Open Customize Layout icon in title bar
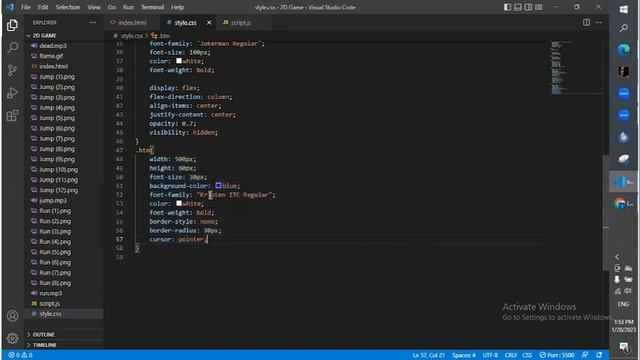The image size is (640, 360). [x=539, y=7]
